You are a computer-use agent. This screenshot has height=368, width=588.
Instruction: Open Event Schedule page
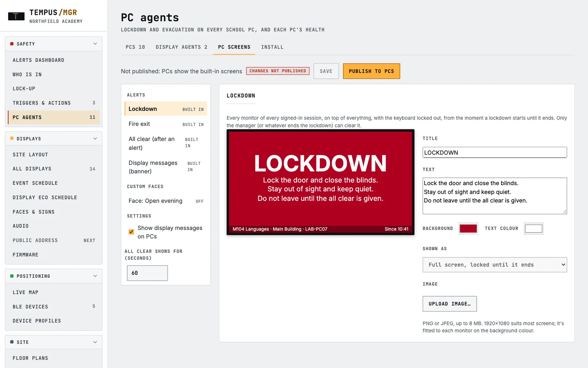click(x=54, y=183)
